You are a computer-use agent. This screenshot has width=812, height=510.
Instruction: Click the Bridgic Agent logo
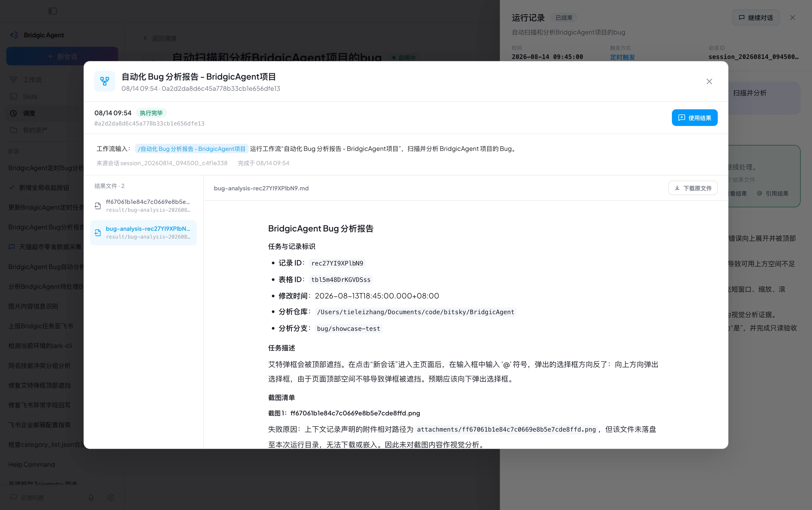click(14, 35)
